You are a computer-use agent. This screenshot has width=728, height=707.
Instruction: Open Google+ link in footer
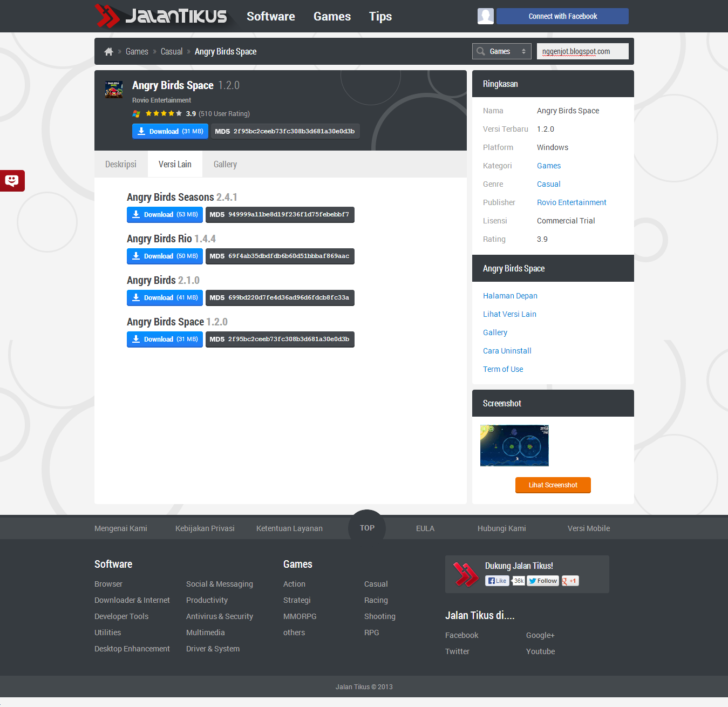tap(540, 635)
